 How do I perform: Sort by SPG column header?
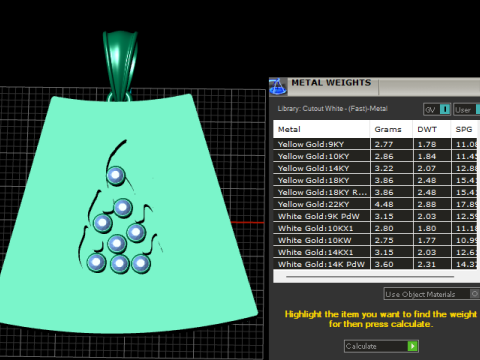464,129
